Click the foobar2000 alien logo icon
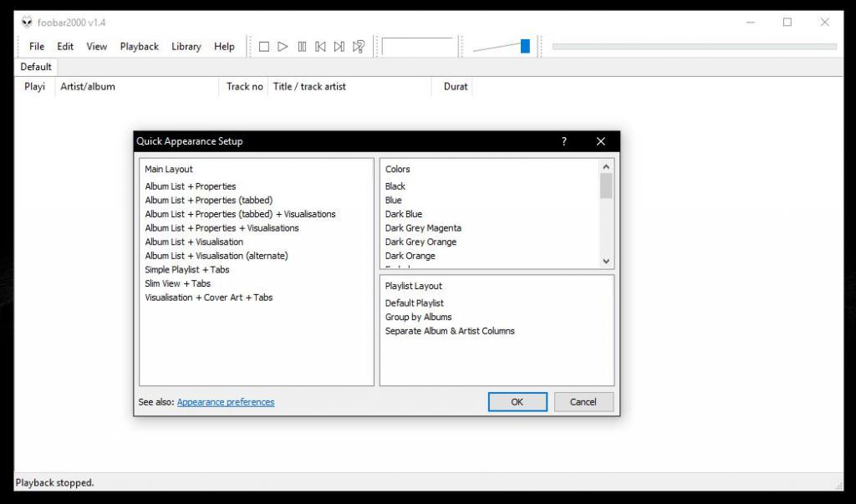856x504 pixels. point(27,23)
